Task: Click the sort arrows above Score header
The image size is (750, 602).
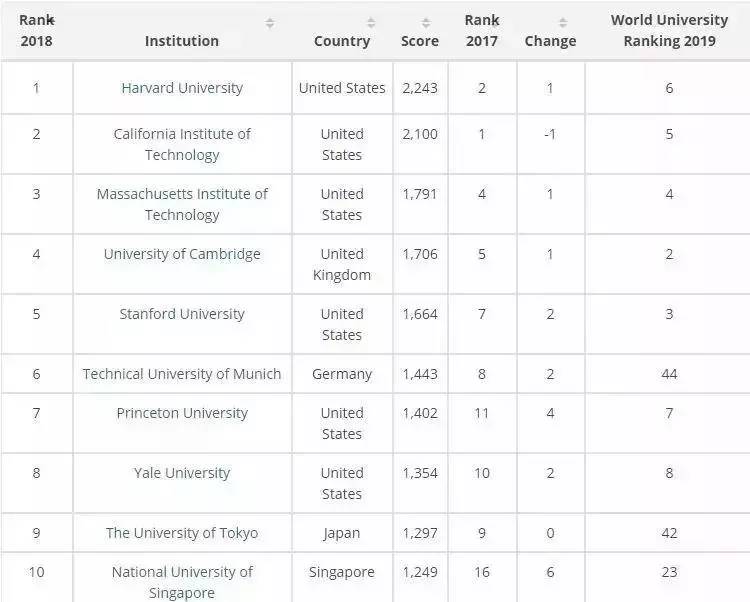Action: pos(426,23)
